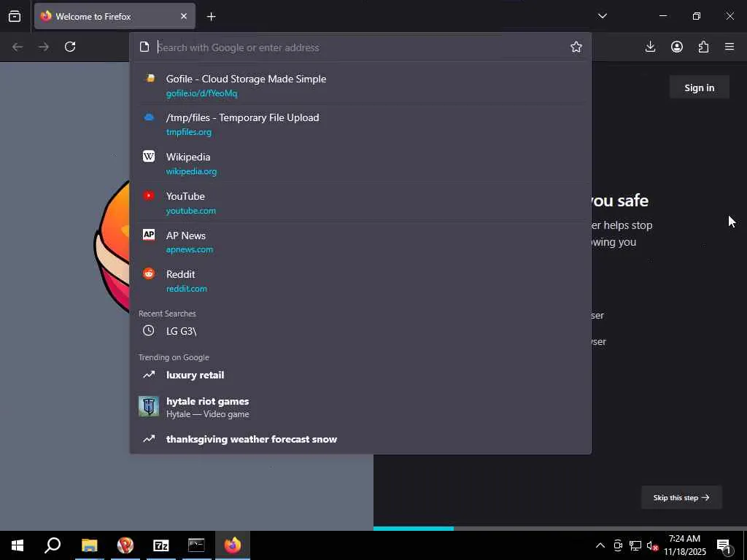Image resolution: width=747 pixels, height=560 pixels.
Task: Click Skip this step button
Action: click(681, 497)
